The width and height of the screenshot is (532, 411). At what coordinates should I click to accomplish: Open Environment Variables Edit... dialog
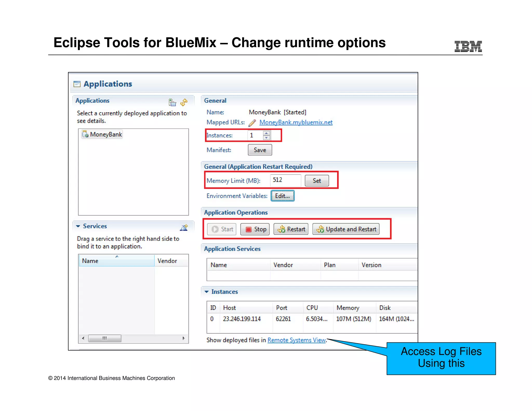click(x=283, y=196)
